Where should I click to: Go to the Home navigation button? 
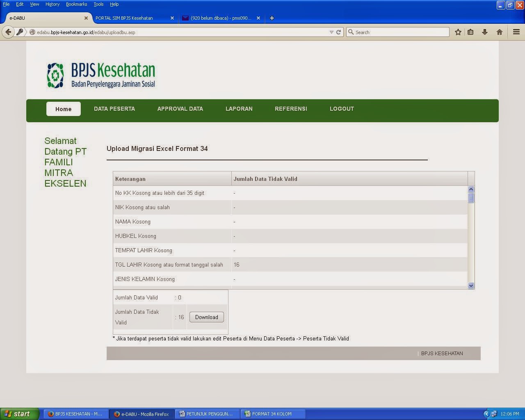(64, 109)
